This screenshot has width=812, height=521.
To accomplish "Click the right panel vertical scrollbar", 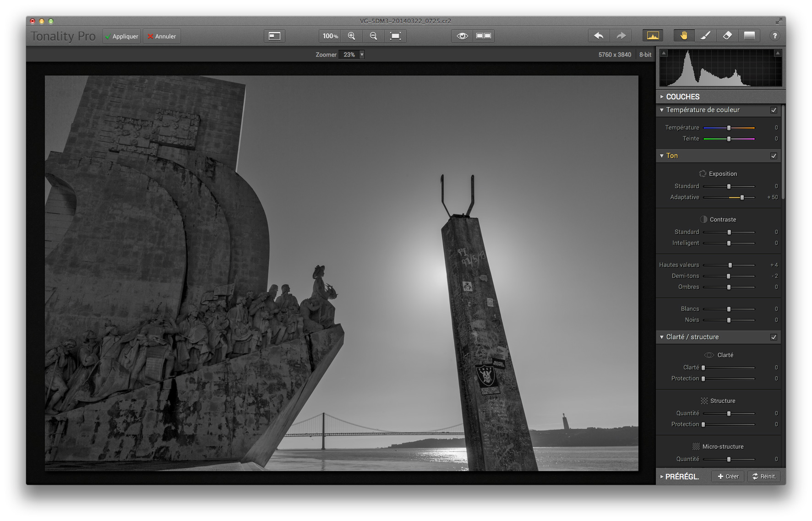I will (x=784, y=152).
